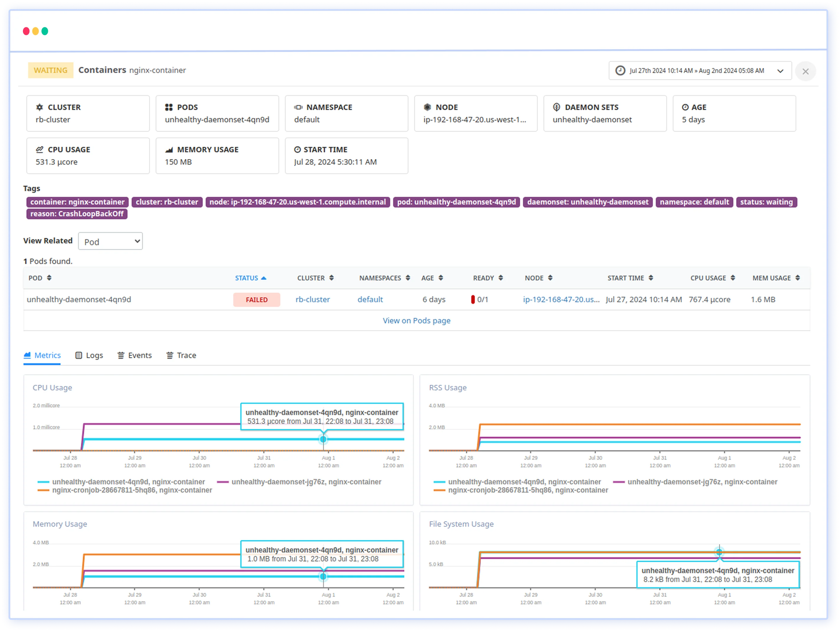Sort table by Status column
The image size is (840, 631).
(250, 278)
